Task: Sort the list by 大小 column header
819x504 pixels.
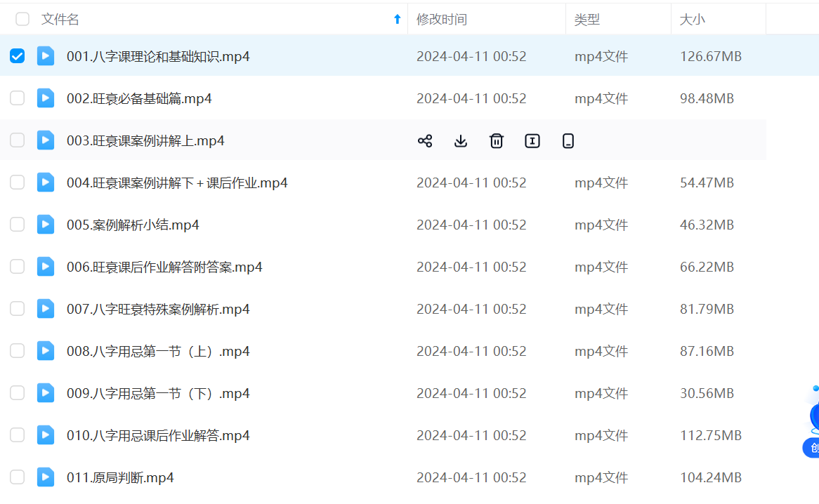Action: [x=692, y=20]
